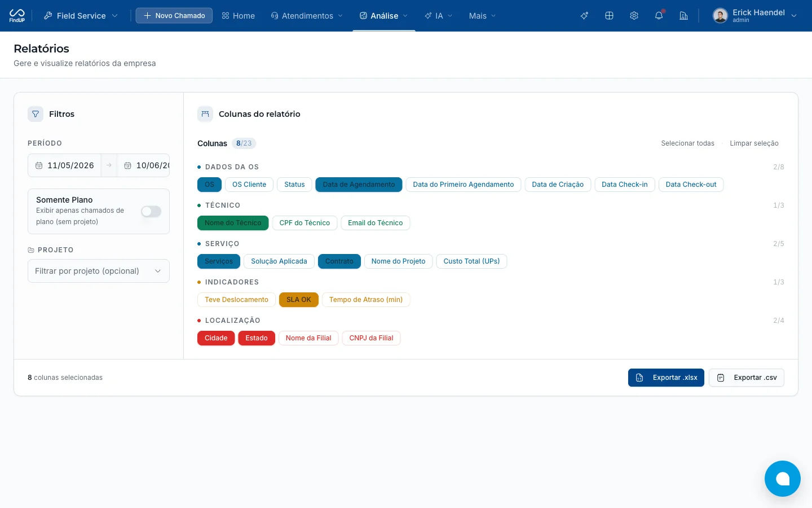The width and height of the screenshot is (812, 508).
Task: Select the Data do Primeiro Agendamento chip
Action: 464,185
